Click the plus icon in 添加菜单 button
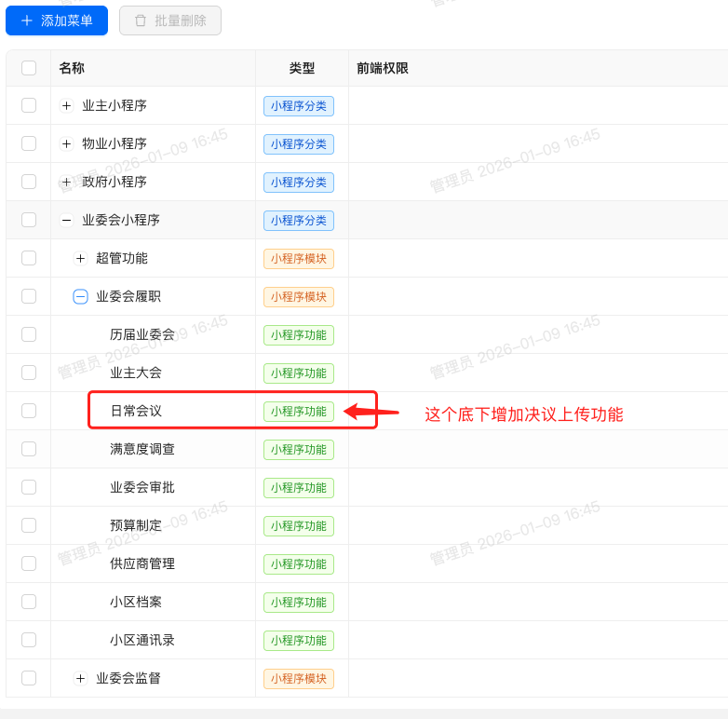This screenshot has height=719, width=728. pos(27,20)
